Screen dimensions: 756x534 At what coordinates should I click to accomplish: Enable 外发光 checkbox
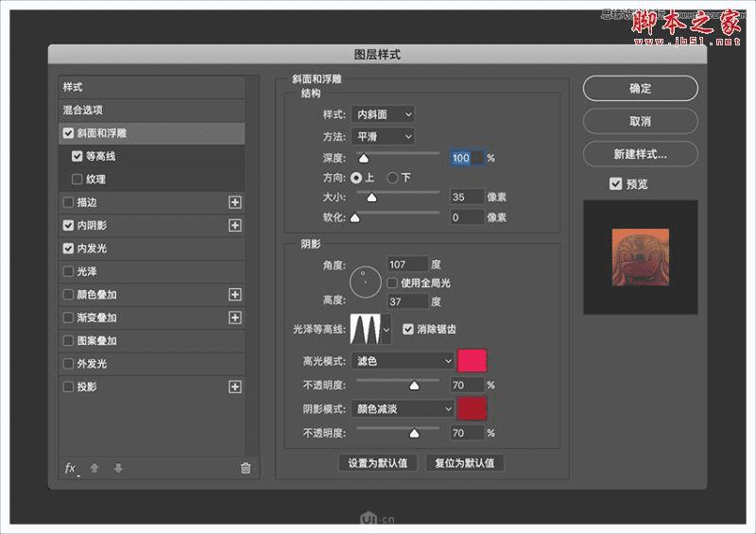[68, 364]
